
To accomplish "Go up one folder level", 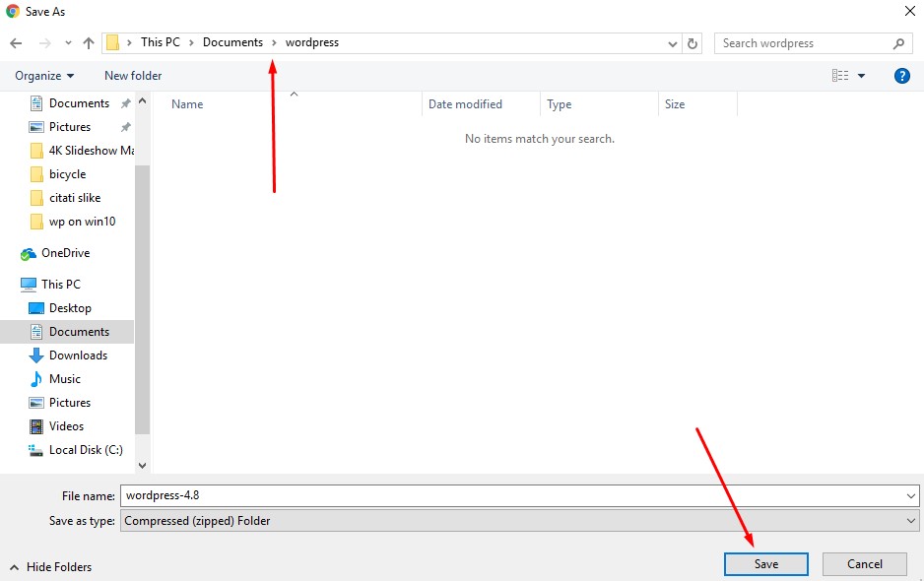I will [89, 43].
